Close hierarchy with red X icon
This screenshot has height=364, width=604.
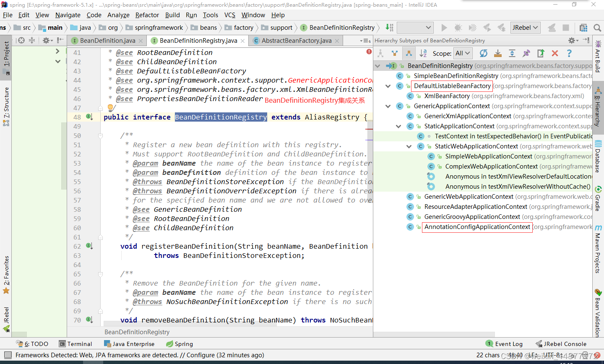555,53
